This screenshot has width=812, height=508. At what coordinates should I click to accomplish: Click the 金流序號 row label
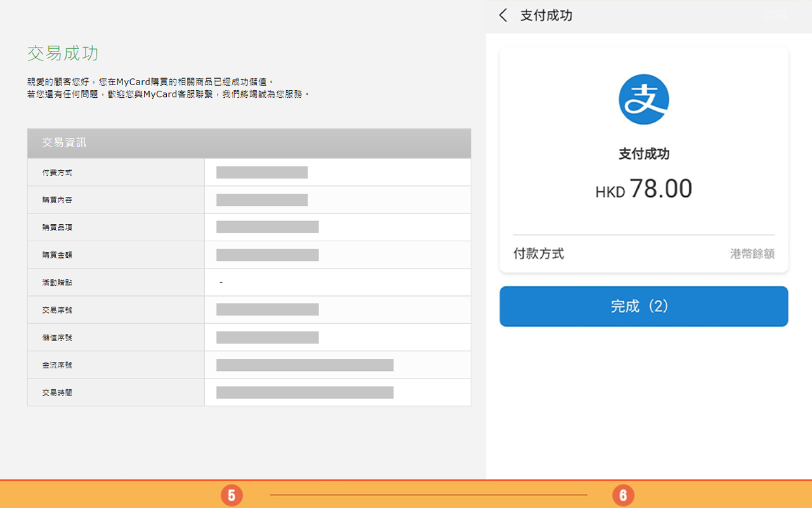tap(57, 365)
